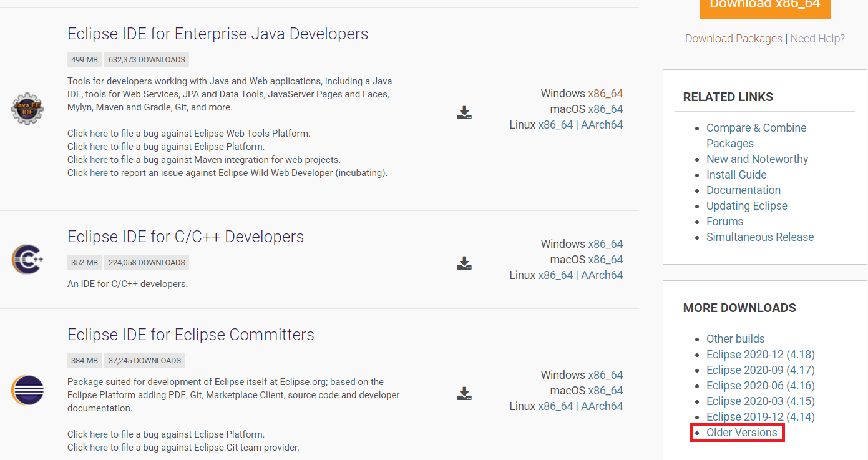Open Eclipse 2020-06 (4.16) link
868x460 pixels.
click(761, 386)
